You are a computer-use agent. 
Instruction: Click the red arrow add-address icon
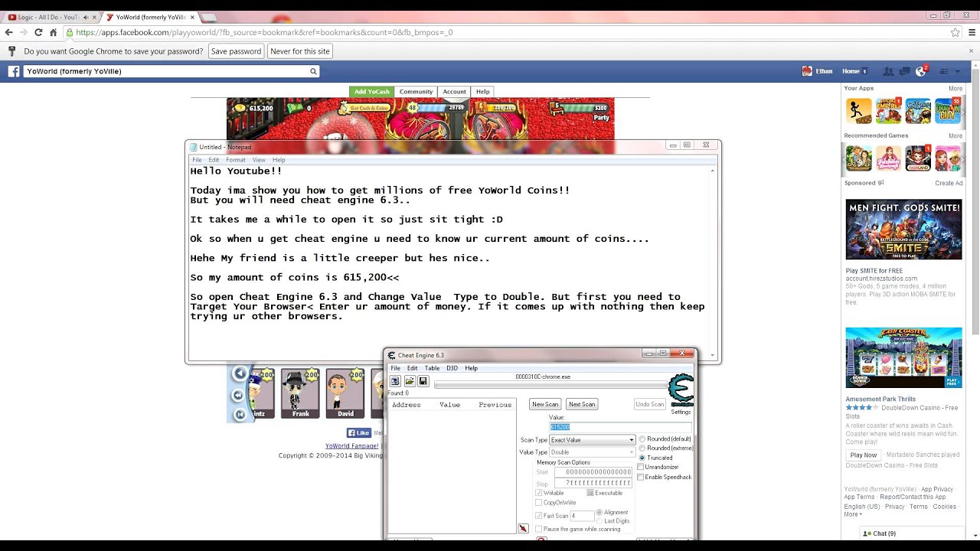pos(523,528)
